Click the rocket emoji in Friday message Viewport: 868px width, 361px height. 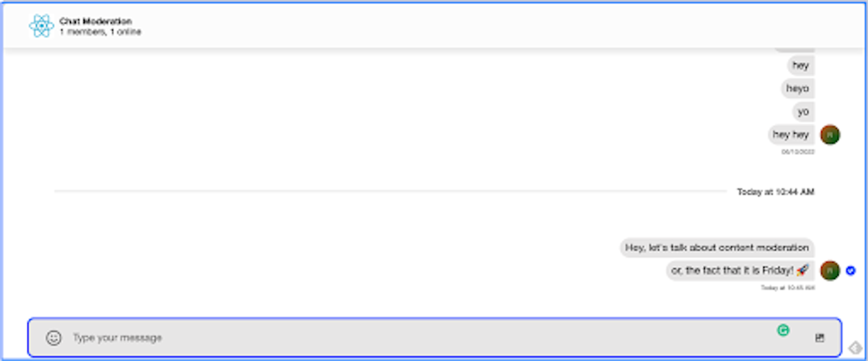(x=802, y=270)
